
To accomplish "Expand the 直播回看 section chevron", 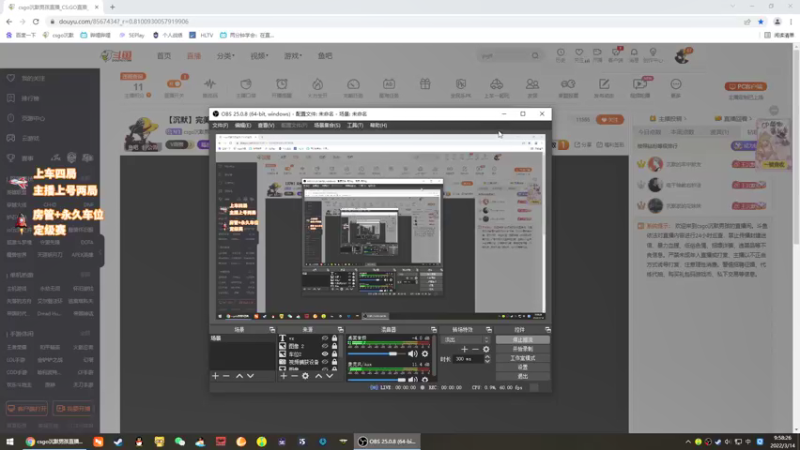I will tap(750, 119).
